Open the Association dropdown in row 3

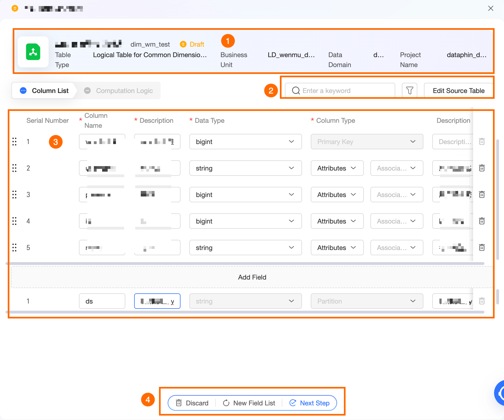(397, 195)
